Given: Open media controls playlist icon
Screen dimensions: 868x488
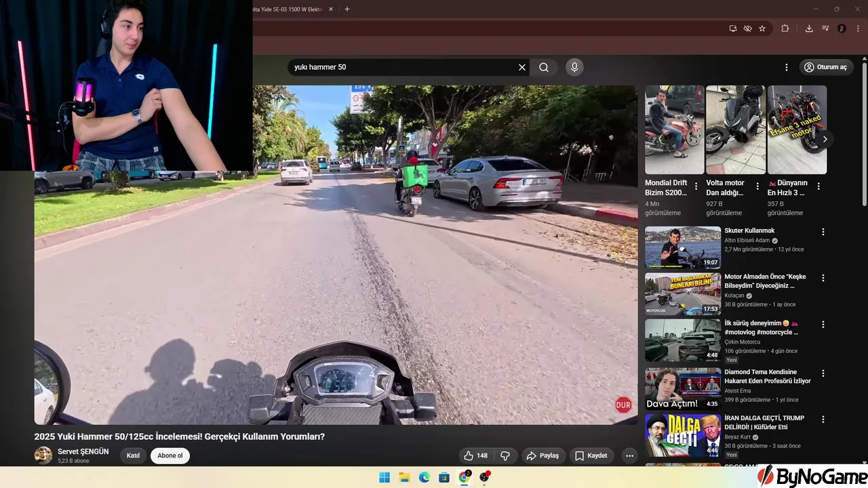Looking at the screenshot, I should click(825, 28).
